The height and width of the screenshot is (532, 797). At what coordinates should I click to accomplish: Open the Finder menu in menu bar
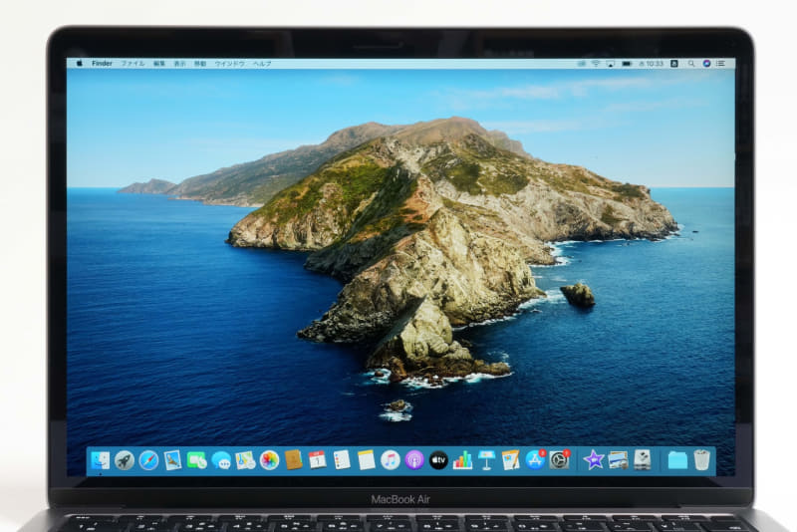tap(102, 64)
